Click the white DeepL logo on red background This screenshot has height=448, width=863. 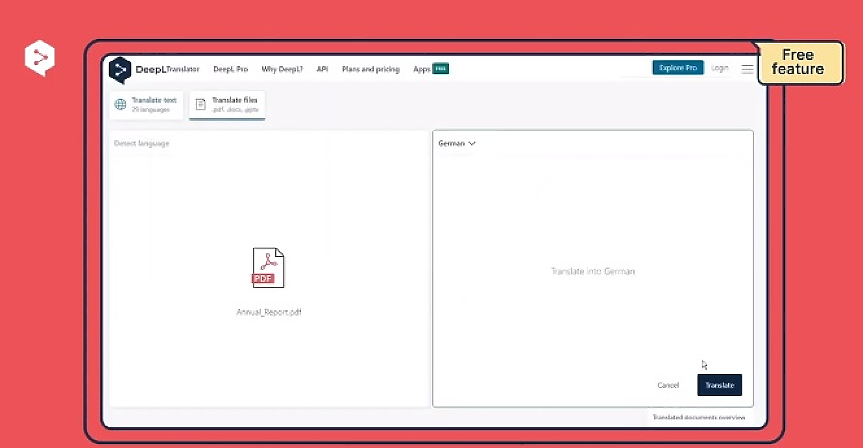pyautogui.click(x=40, y=57)
